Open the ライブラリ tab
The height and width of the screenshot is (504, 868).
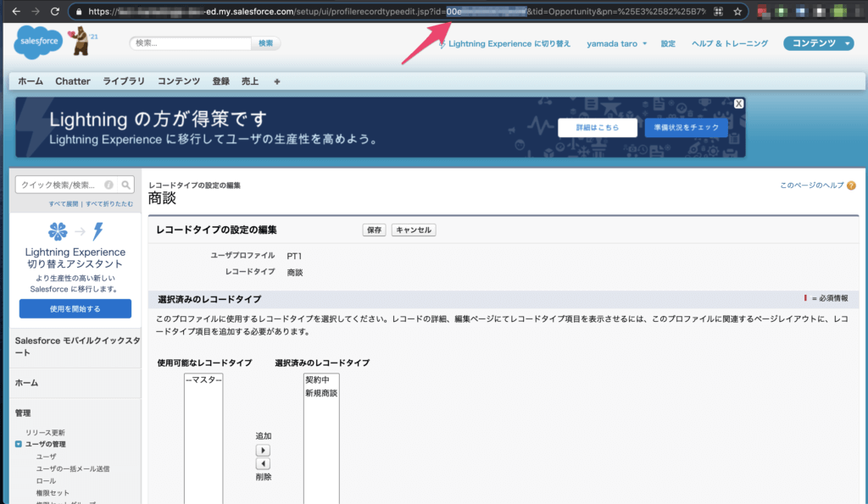(x=123, y=81)
